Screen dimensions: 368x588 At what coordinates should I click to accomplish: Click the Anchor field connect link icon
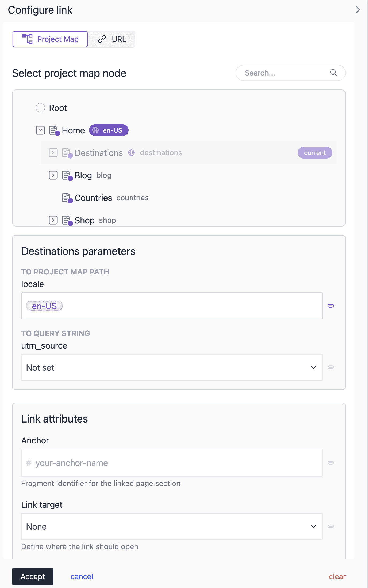pos(331,463)
